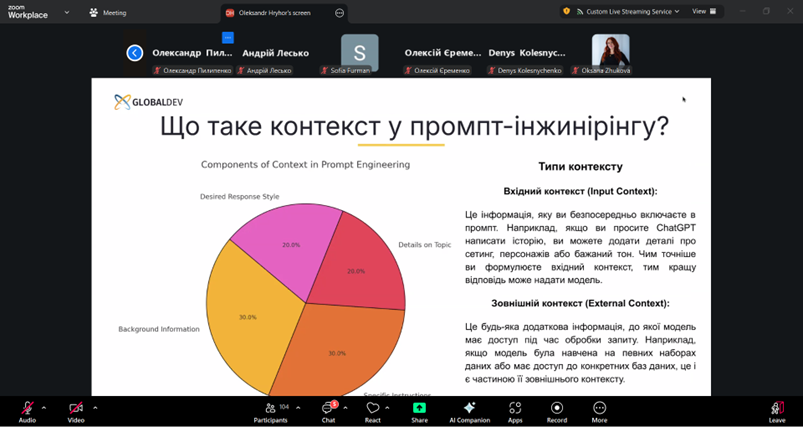The width and height of the screenshot is (803, 427).
Task: Expand video options caret next to Video
Action: point(95,407)
